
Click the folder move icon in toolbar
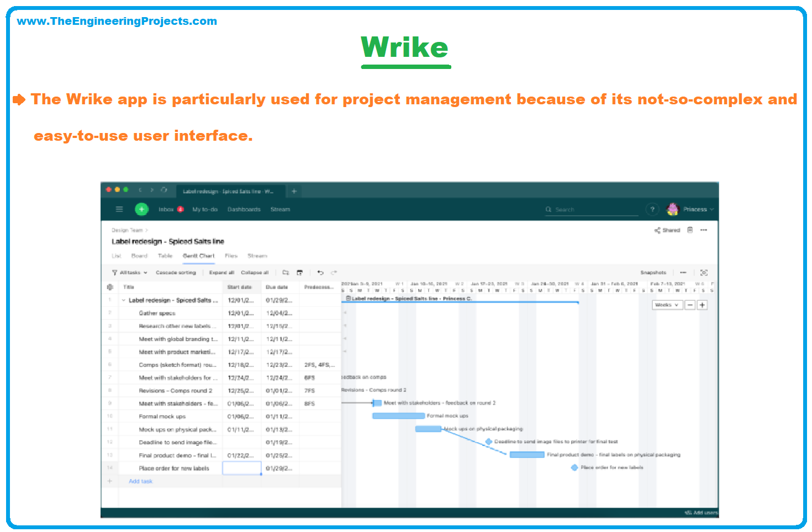click(286, 273)
